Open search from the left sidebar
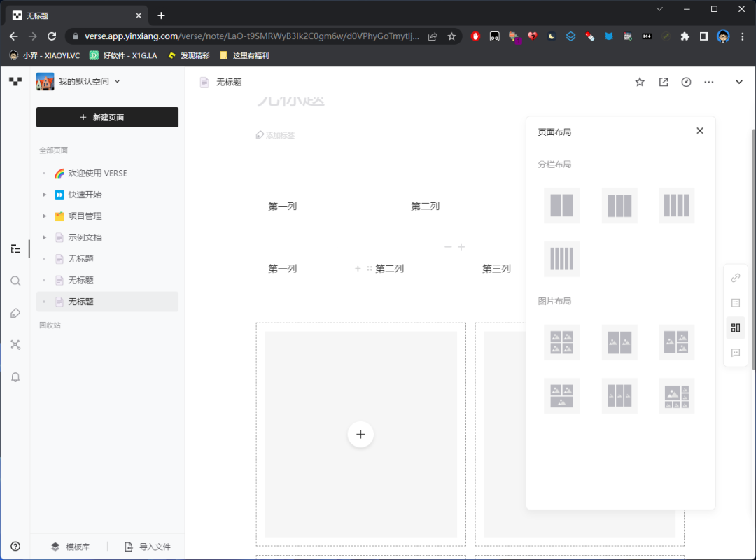The width and height of the screenshot is (756, 560). tap(15, 281)
